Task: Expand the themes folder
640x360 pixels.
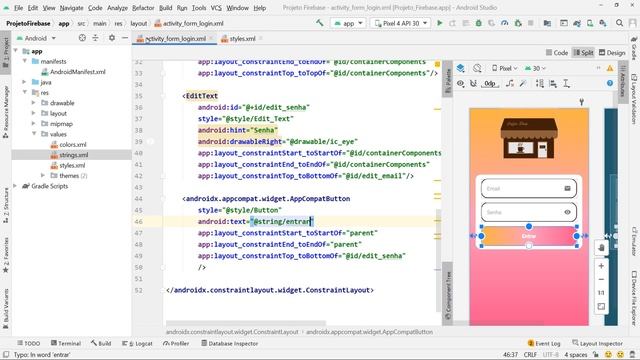Action: tap(43, 176)
